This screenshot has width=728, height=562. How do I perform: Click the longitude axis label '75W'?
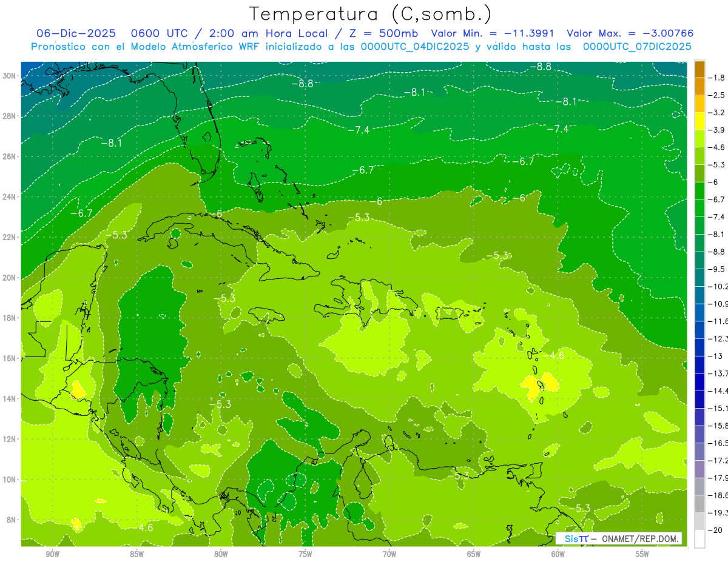click(x=305, y=554)
